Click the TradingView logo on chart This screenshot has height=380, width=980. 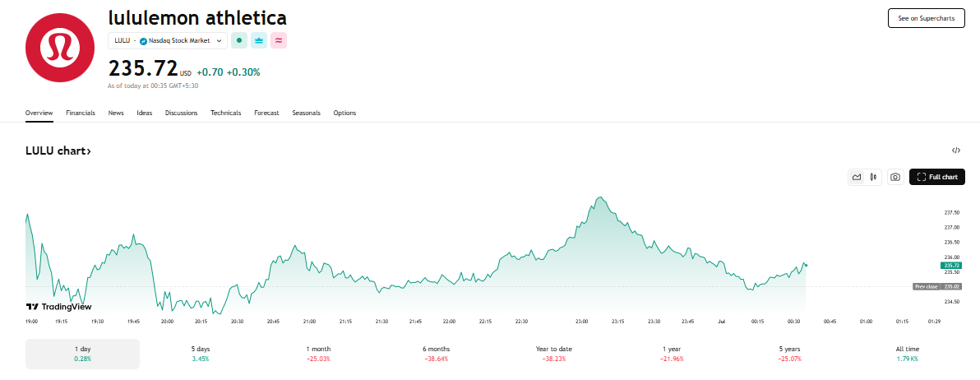[x=58, y=307]
